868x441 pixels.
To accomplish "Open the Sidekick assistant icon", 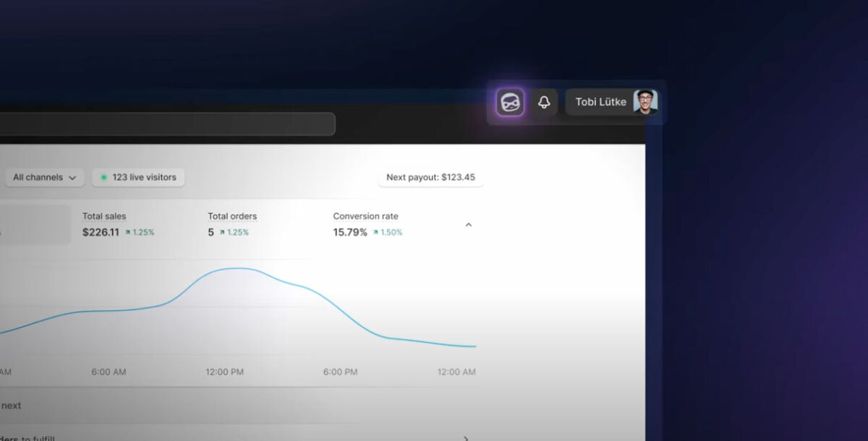I will click(x=510, y=103).
